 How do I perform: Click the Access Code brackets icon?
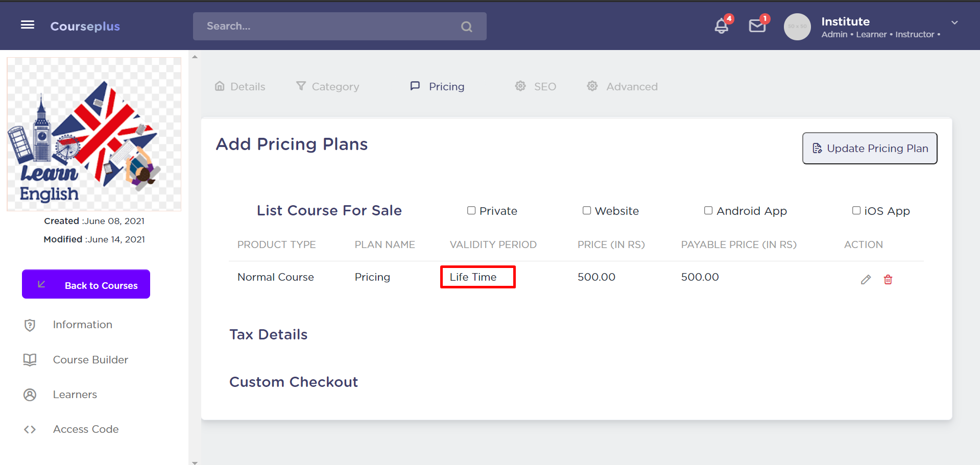[30, 429]
